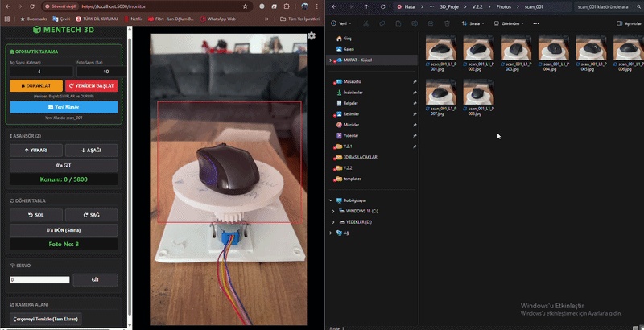Open the TÜRK DİL KURUMU bookmark

coord(97,19)
